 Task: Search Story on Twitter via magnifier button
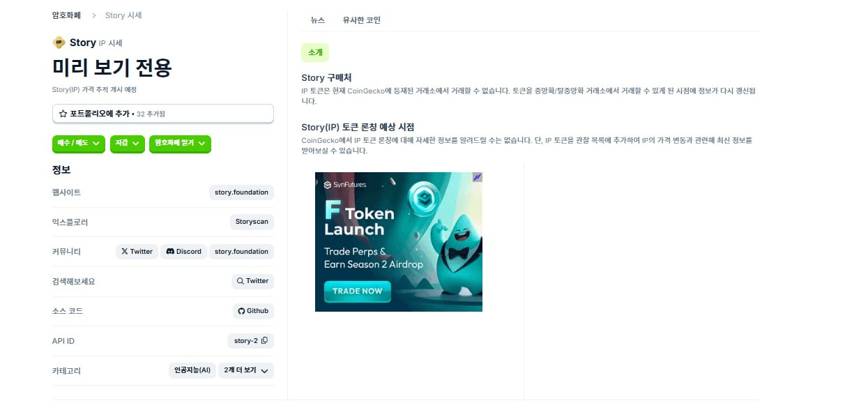(252, 281)
